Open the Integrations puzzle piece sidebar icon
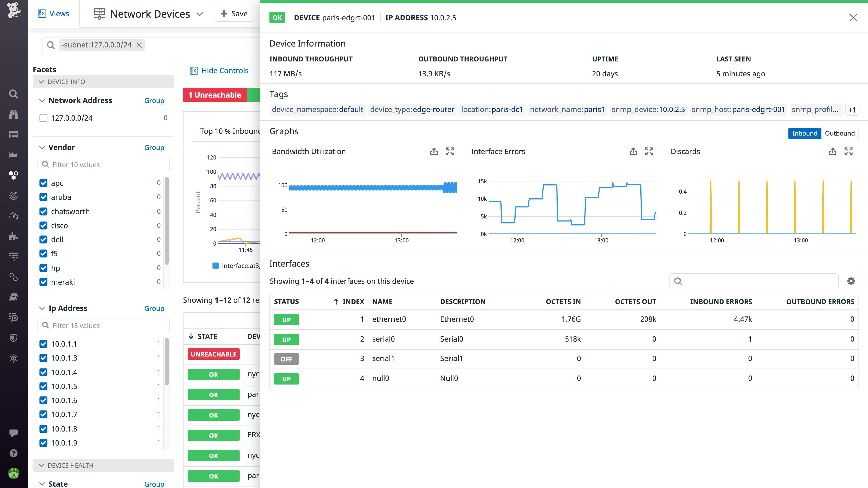Viewport: 868px width, 488px height. point(14,236)
